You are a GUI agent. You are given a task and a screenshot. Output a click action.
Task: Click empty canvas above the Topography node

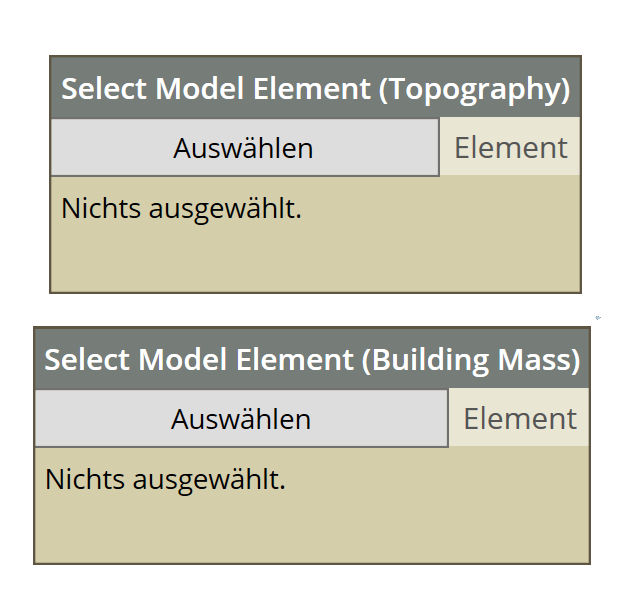315,27
